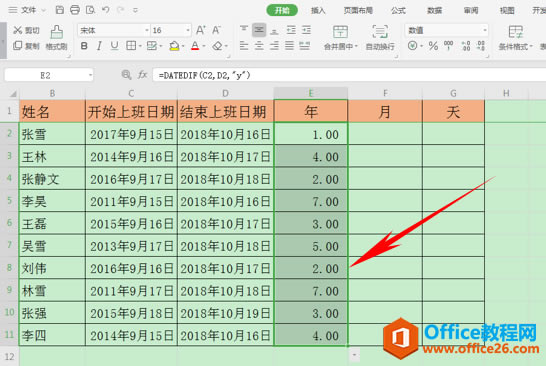Click the zoom lookup icon beside fx
Screen dimensions: 546x366
pyautogui.click(x=126, y=75)
